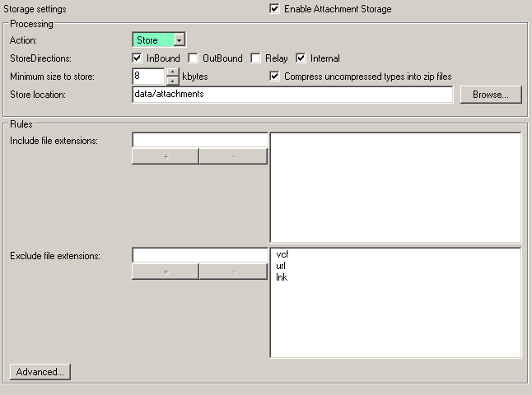Click the Minimum size to store field
This screenshot has width=532, height=395.
click(x=148, y=77)
